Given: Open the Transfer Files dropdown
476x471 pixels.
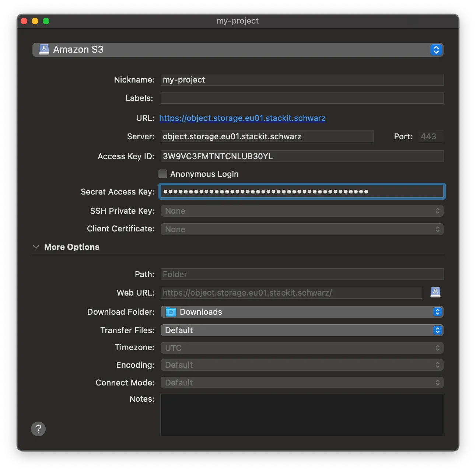Looking at the screenshot, I should 301,331.
